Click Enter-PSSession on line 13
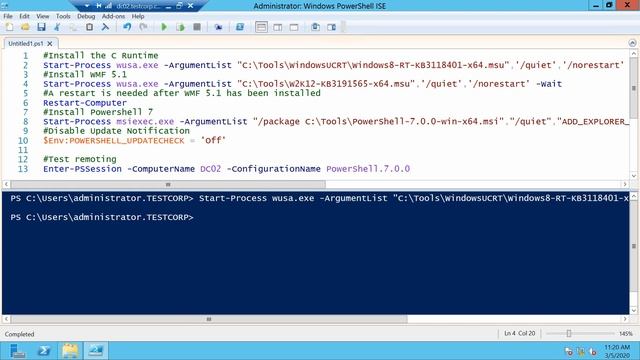The width and height of the screenshot is (640, 360). pyautogui.click(x=82, y=169)
